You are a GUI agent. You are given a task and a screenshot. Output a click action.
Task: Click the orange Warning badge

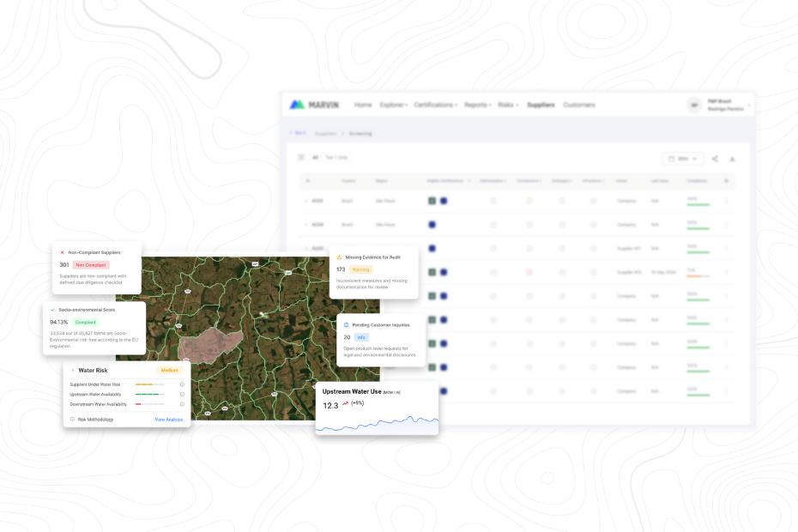(361, 269)
